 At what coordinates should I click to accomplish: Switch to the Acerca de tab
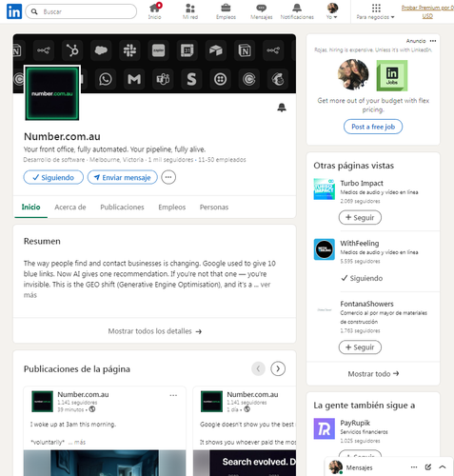(x=70, y=208)
